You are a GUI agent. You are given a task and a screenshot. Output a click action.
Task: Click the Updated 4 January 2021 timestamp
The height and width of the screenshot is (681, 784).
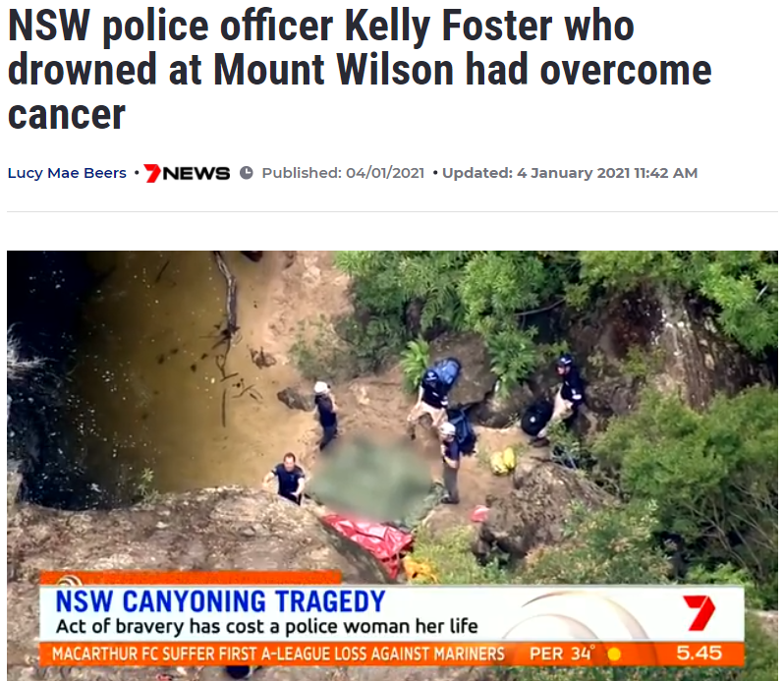[570, 173]
